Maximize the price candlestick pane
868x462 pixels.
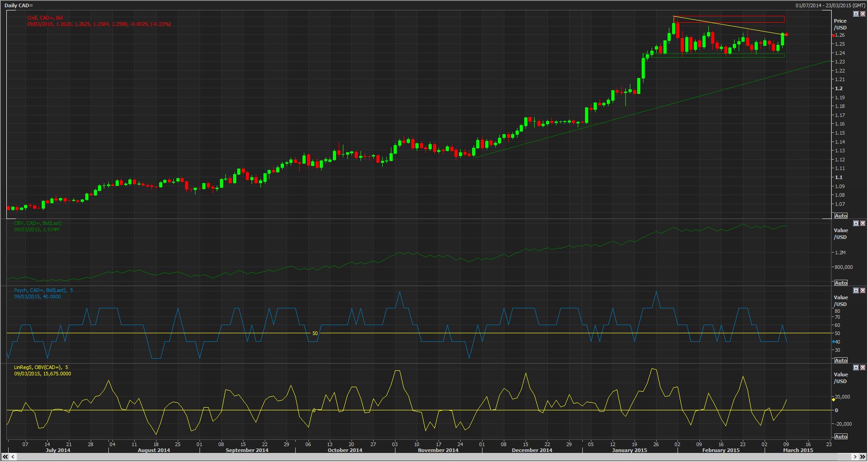(856, 14)
